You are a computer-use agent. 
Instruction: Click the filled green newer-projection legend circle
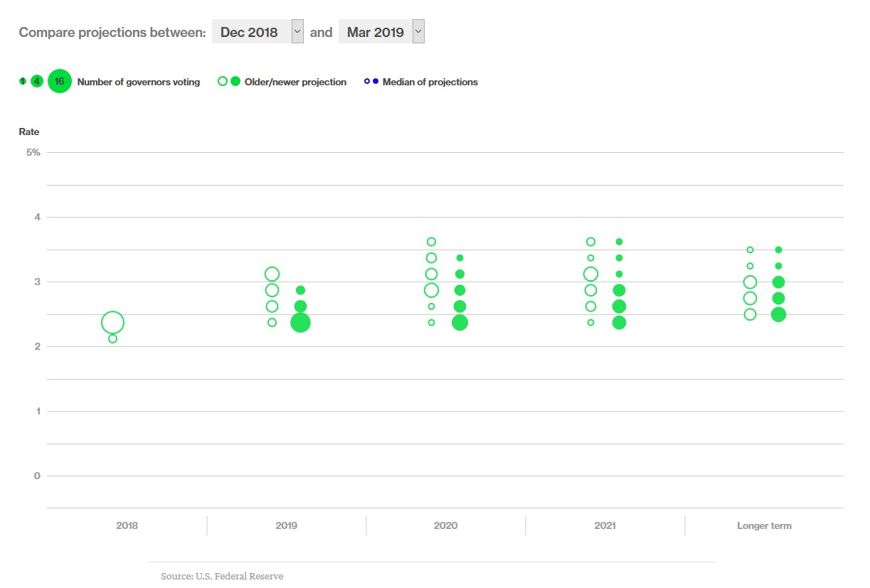tap(235, 82)
